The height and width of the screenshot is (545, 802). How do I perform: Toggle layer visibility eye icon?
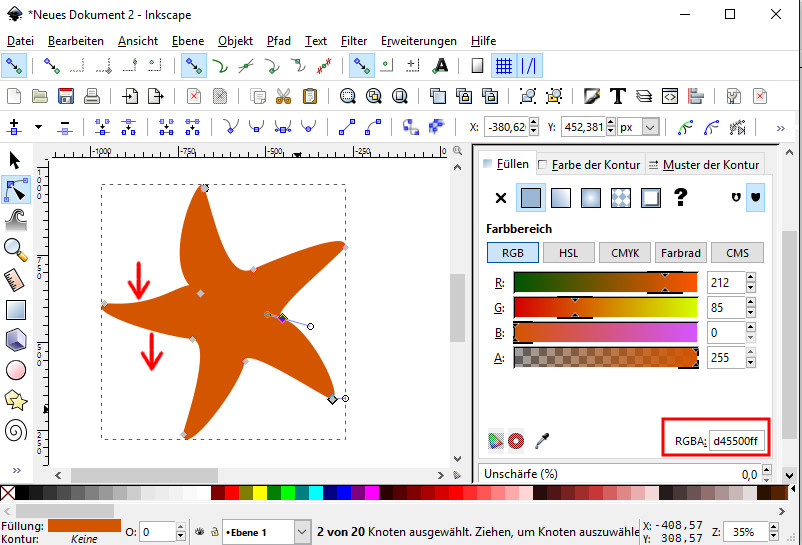199,532
